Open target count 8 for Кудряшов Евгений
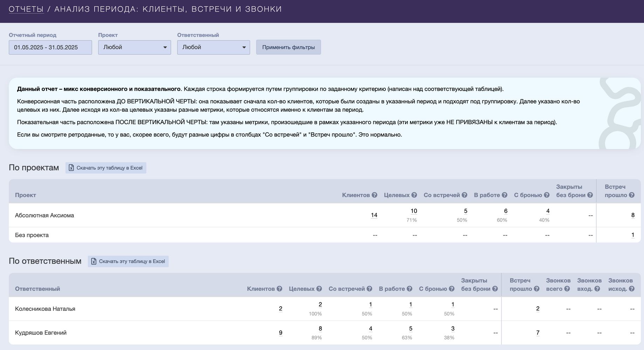The width and height of the screenshot is (644, 350). tap(320, 328)
